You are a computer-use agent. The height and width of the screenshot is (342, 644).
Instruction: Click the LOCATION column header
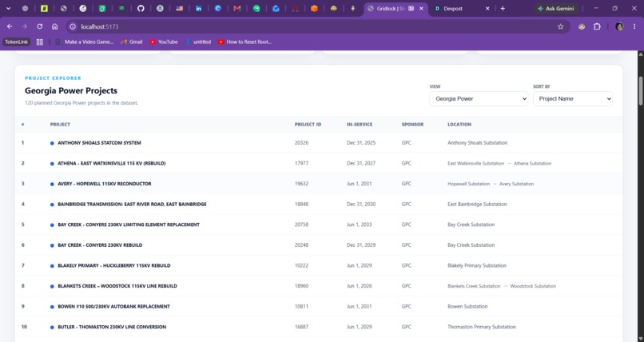point(459,125)
